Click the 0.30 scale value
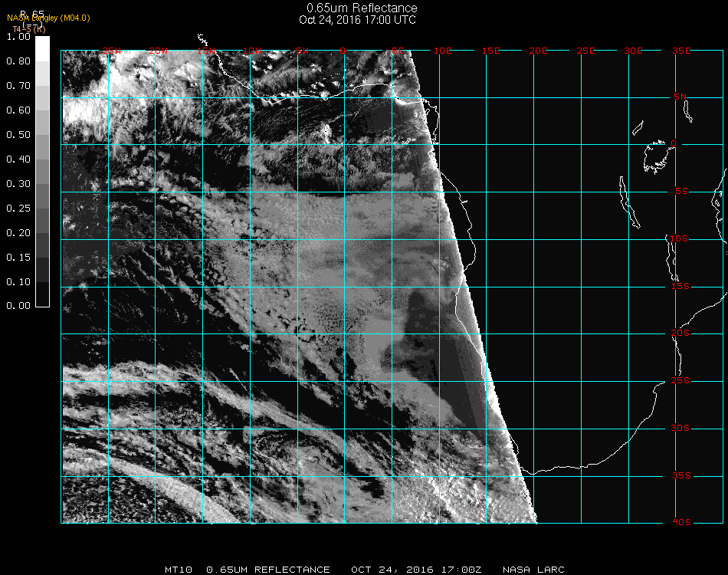The height and width of the screenshot is (575, 728). [18, 185]
